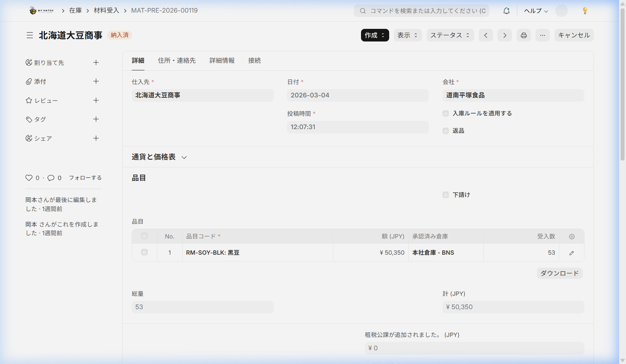Switch to 詳細情報 tab
Screen dimensions: 626x364
pos(222,61)
